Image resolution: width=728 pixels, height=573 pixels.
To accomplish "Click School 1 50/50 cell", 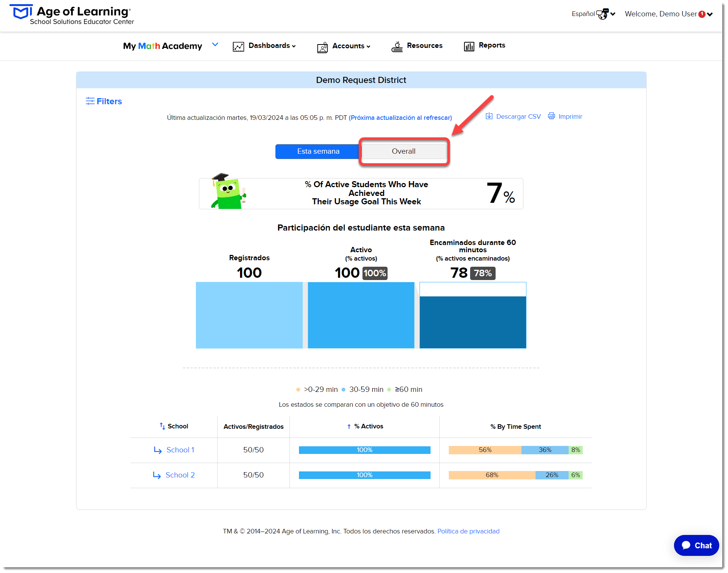I will [x=253, y=450].
